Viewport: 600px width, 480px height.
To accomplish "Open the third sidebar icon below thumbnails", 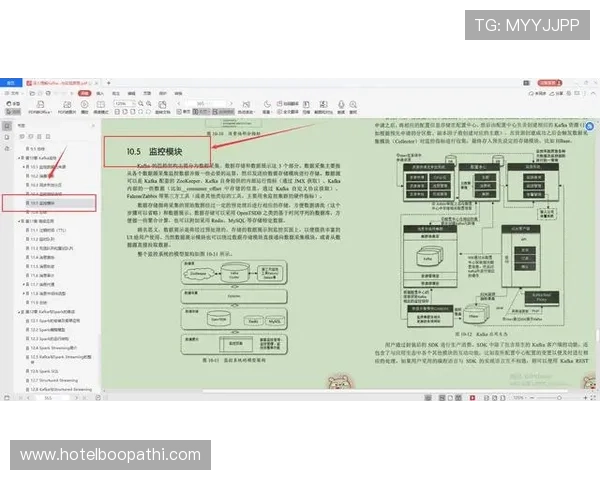I will pyautogui.click(x=7, y=148).
